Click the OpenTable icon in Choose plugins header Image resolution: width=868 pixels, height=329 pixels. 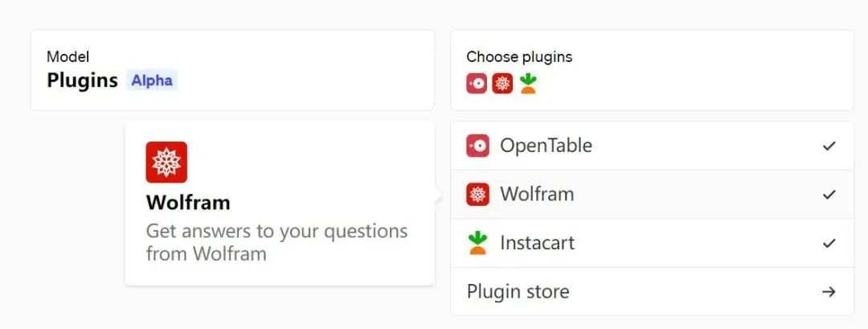pos(477,84)
